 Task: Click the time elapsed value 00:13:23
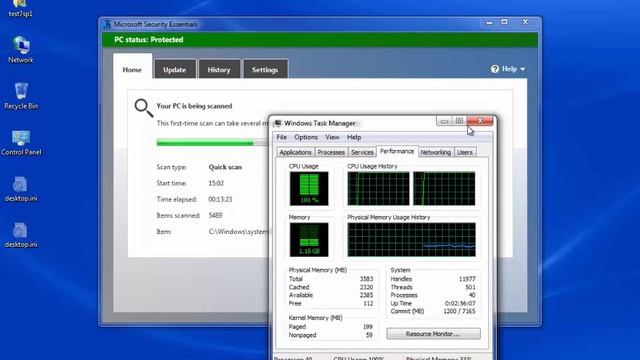220,199
